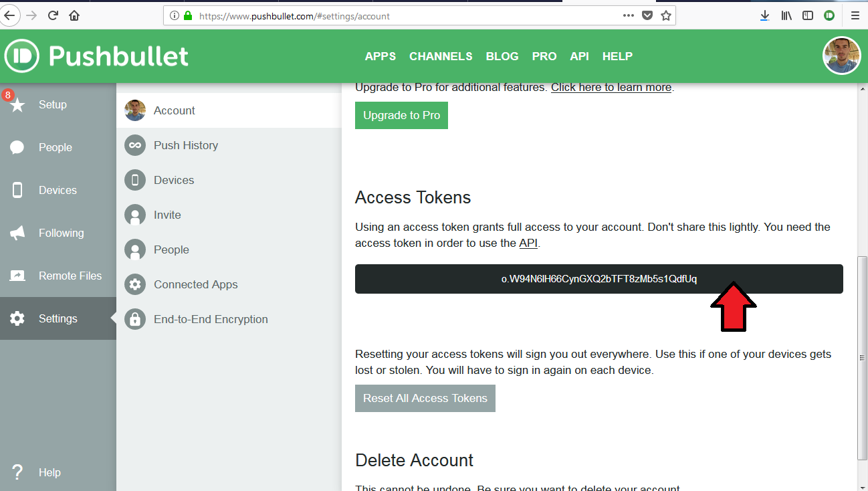Open Setup with star icon
868x491 pixels.
click(x=17, y=105)
